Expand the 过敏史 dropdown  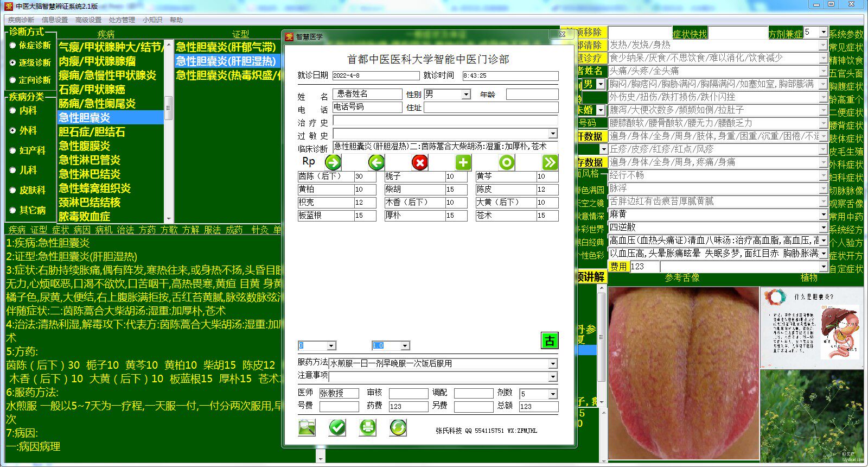pyautogui.click(x=553, y=134)
